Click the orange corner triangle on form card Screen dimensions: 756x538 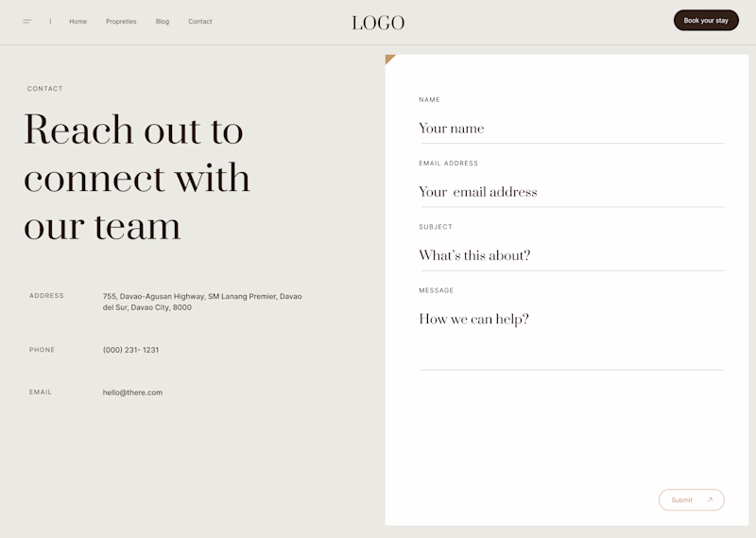point(389,59)
